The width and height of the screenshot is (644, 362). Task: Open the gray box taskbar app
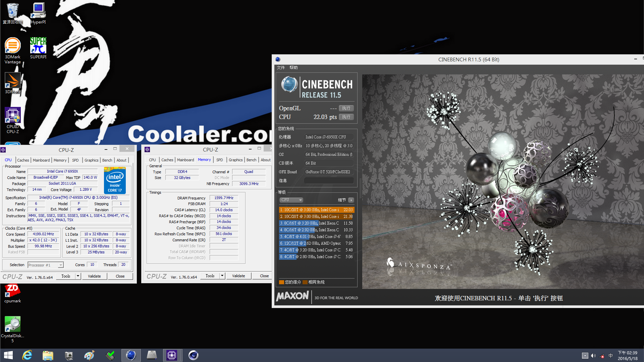[x=152, y=355]
